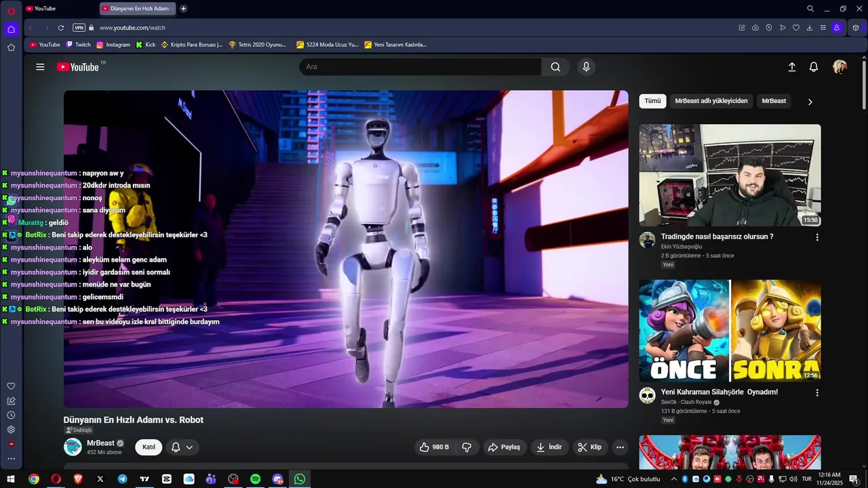This screenshot has height=488, width=868.
Task: Click the search magnifier button beside Ara
Action: tap(555, 66)
